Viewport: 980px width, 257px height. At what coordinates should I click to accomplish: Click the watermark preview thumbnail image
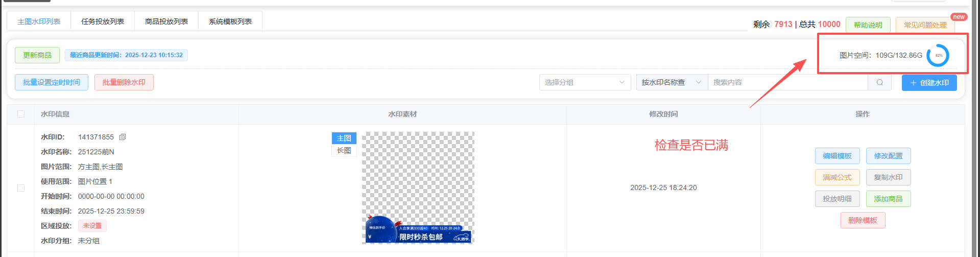(x=418, y=188)
